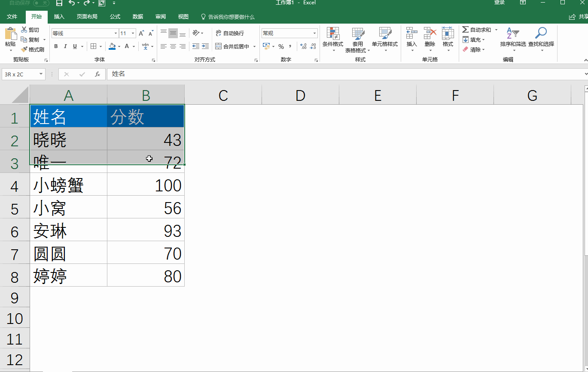
Task: Expand the Name Box dropdown arrow
Action: pos(41,74)
